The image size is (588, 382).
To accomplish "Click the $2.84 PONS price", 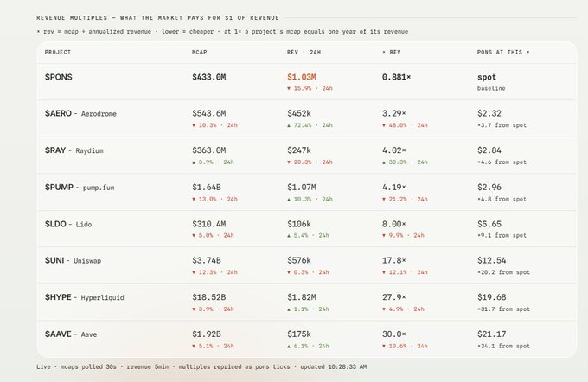I will pos(489,150).
